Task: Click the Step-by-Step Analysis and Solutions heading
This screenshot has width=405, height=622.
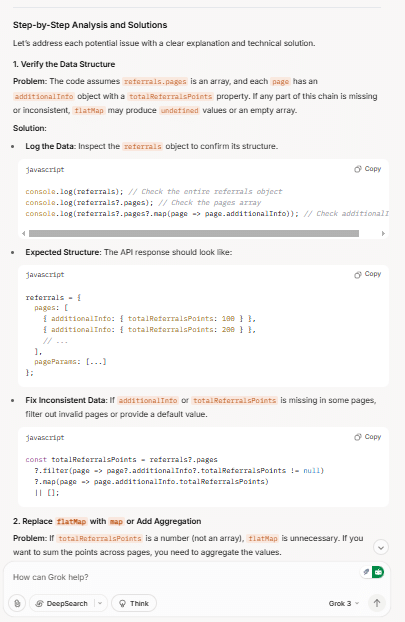Action: [x=90, y=25]
